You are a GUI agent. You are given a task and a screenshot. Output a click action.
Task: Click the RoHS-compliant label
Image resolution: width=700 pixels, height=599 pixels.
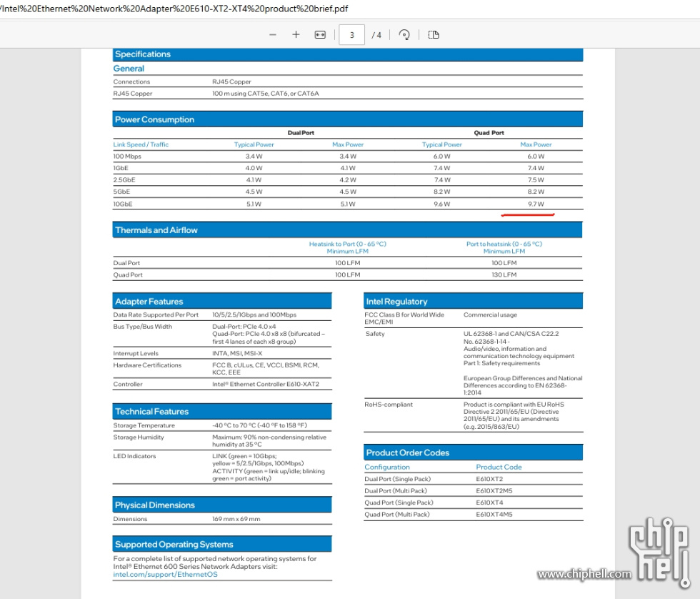click(389, 405)
